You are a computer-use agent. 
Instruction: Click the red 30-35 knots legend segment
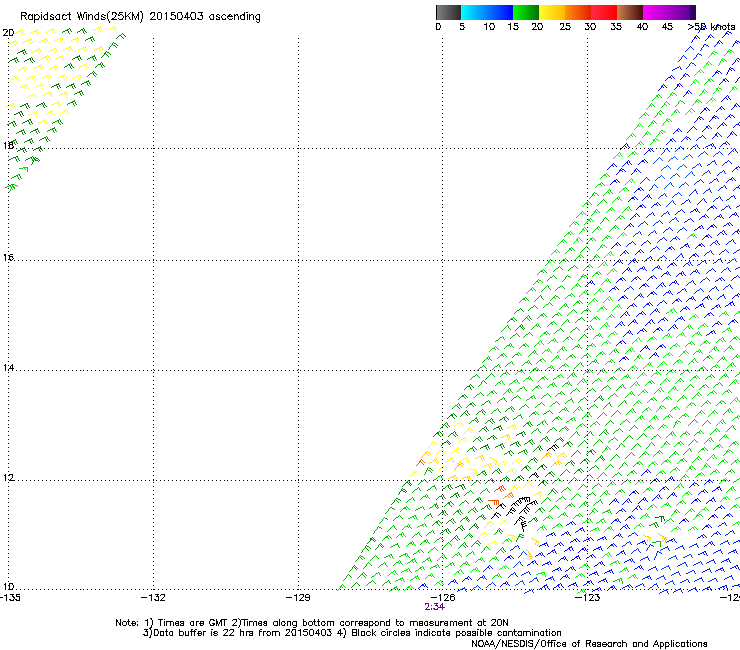click(x=604, y=12)
